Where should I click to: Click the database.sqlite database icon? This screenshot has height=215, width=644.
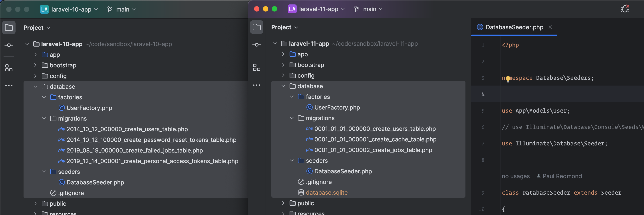pyautogui.click(x=301, y=192)
